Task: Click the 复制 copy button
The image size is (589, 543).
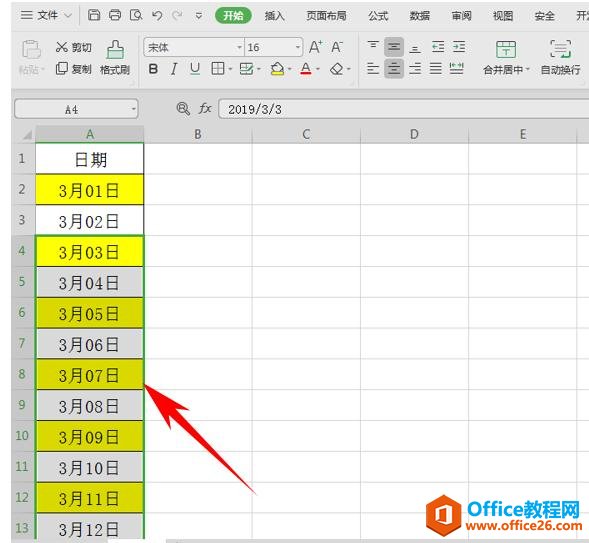Action: tap(74, 69)
